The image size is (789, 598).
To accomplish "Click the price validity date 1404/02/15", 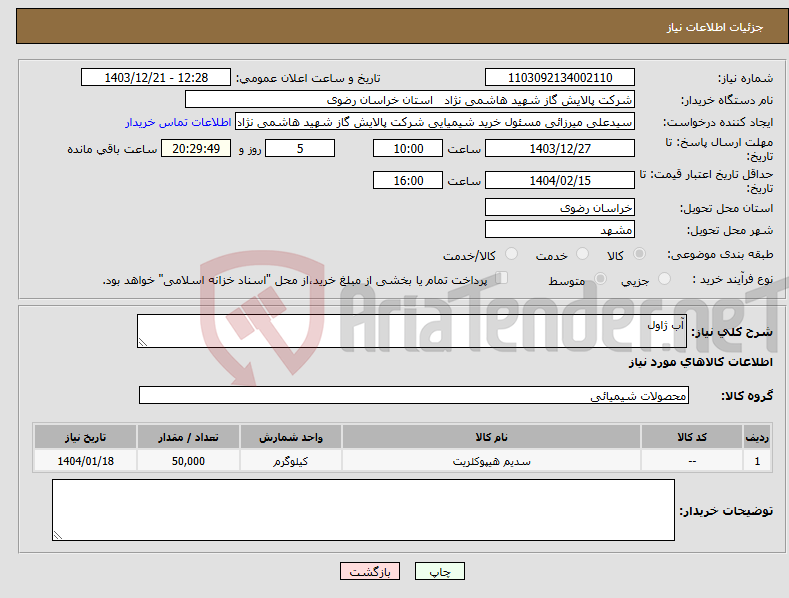I will [x=560, y=180].
